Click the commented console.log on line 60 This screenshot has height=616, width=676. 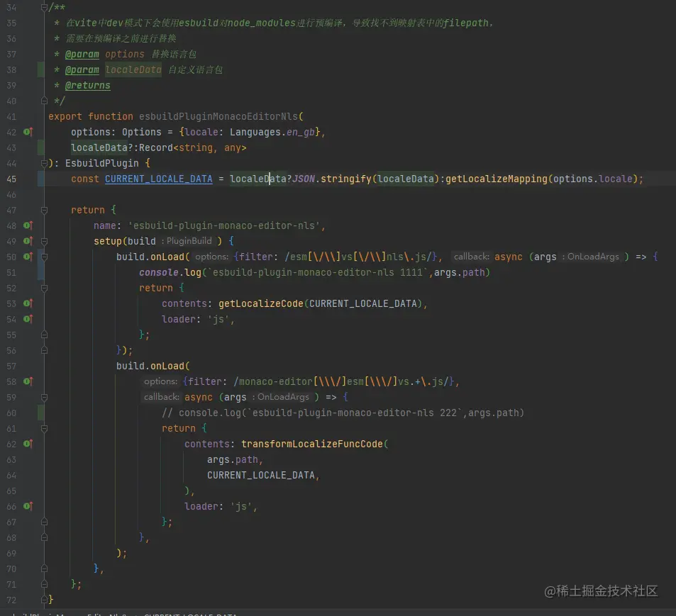343,413
